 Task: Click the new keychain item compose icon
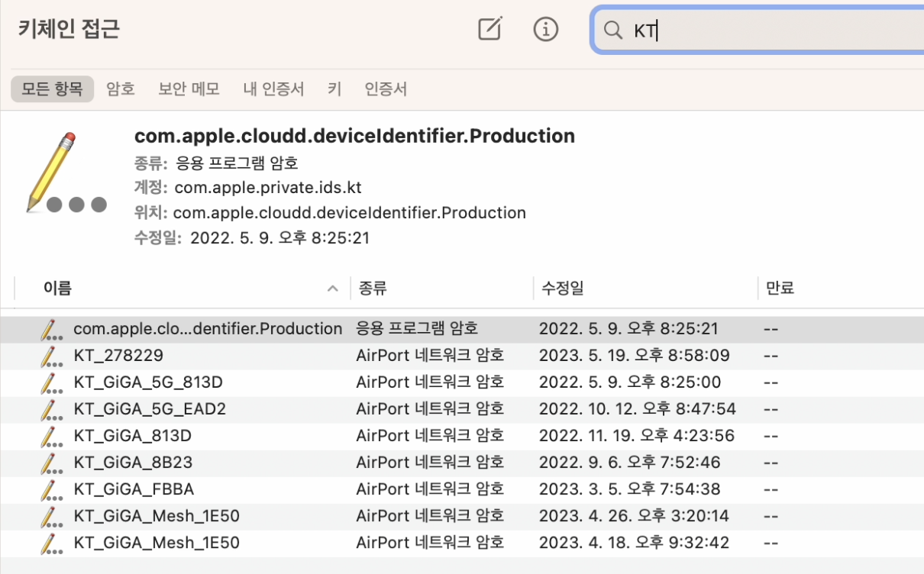click(x=490, y=29)
